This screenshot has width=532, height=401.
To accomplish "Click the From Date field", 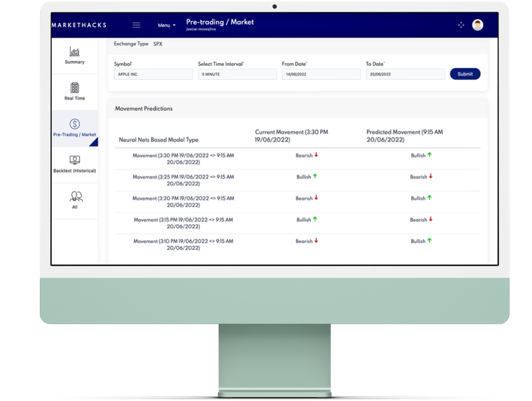I will pyautogui.click(x=321, y=74).
